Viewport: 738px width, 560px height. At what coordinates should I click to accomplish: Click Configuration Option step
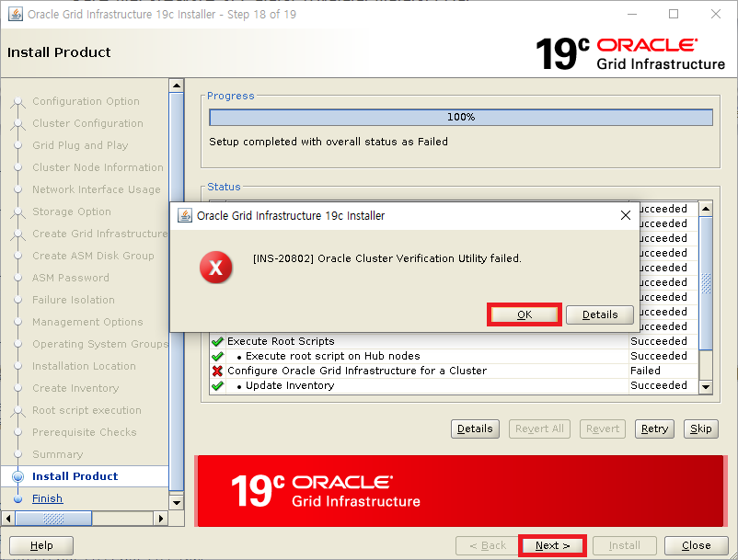coord(86,101)
